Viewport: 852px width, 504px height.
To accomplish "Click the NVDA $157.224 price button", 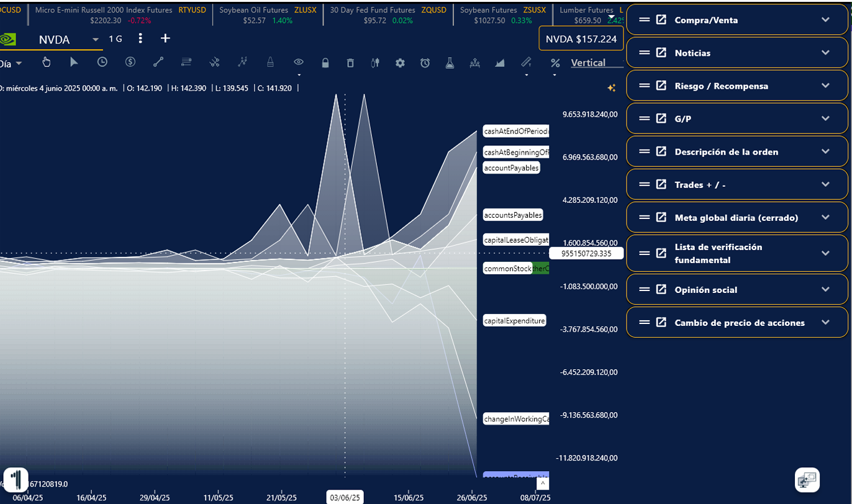I will point(581,39).
